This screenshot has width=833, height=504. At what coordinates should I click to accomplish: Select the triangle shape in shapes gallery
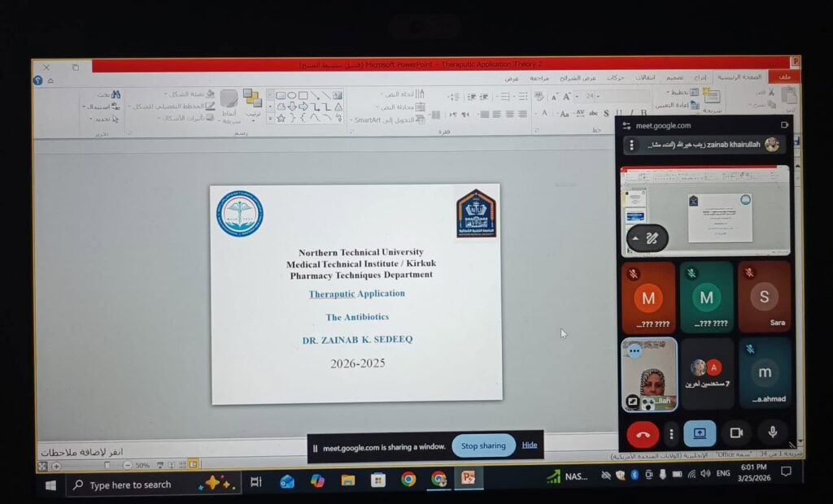[338, 106]
